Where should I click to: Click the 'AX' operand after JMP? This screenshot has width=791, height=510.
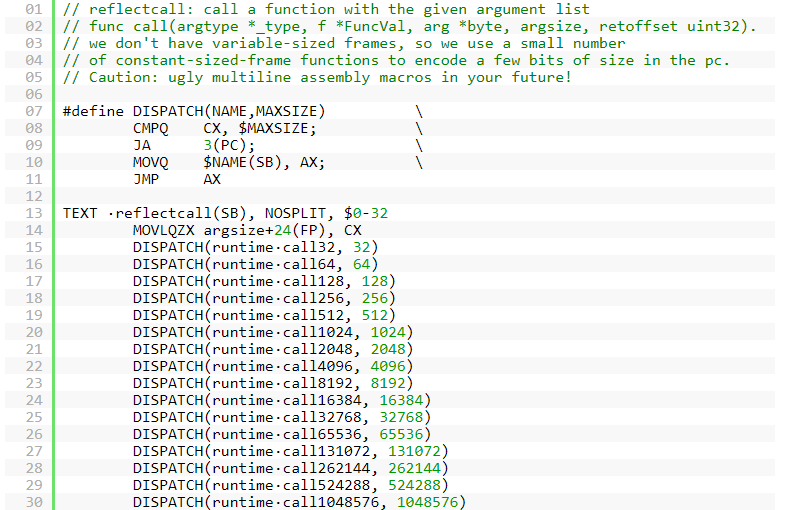212,179
